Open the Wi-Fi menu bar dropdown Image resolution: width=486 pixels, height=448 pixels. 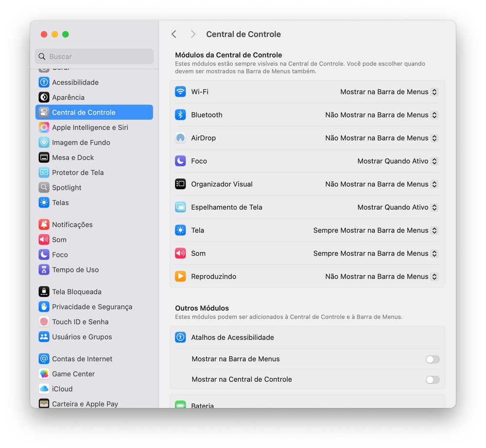click(389, 92)
